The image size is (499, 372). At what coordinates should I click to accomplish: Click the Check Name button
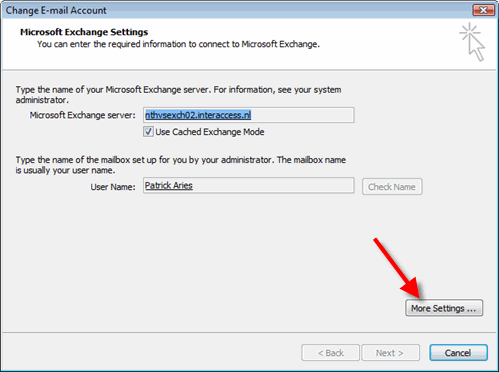pyautogui.click(x=392, y=187)
